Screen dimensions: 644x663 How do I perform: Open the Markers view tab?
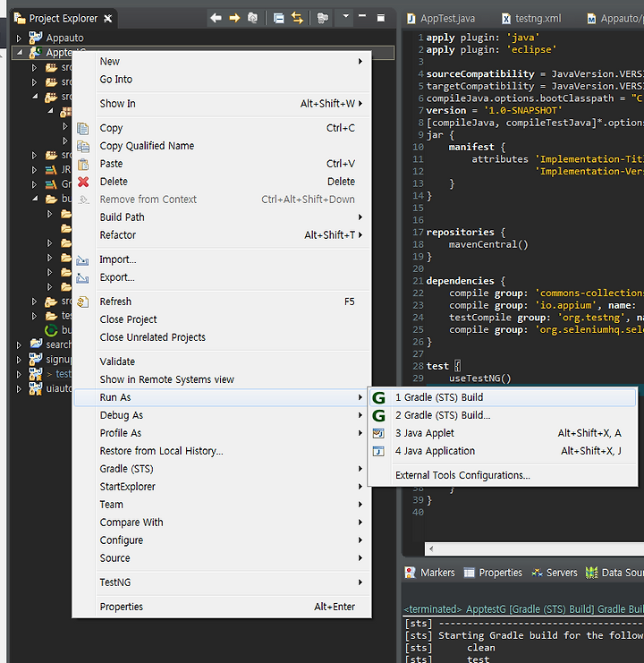click(429, 573)
